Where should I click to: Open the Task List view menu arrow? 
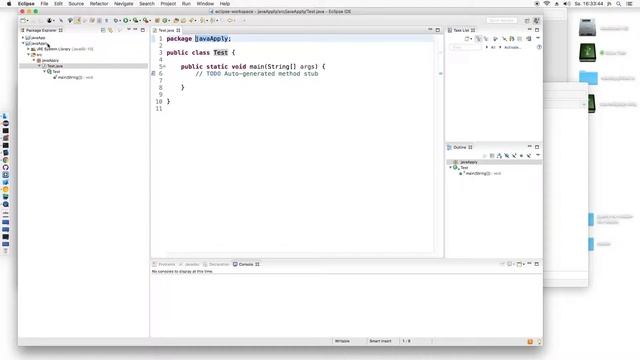tap(538, 38)
